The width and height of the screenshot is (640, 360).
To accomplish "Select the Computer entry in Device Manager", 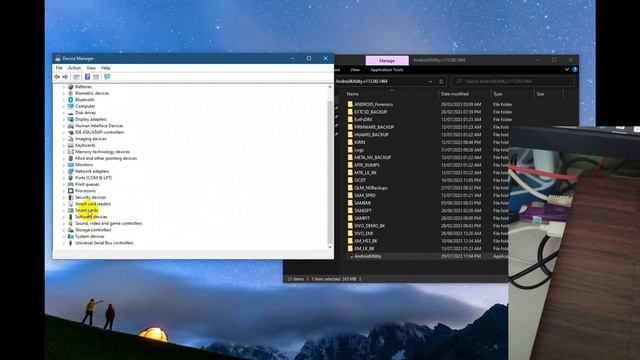I will coord(85,106).
